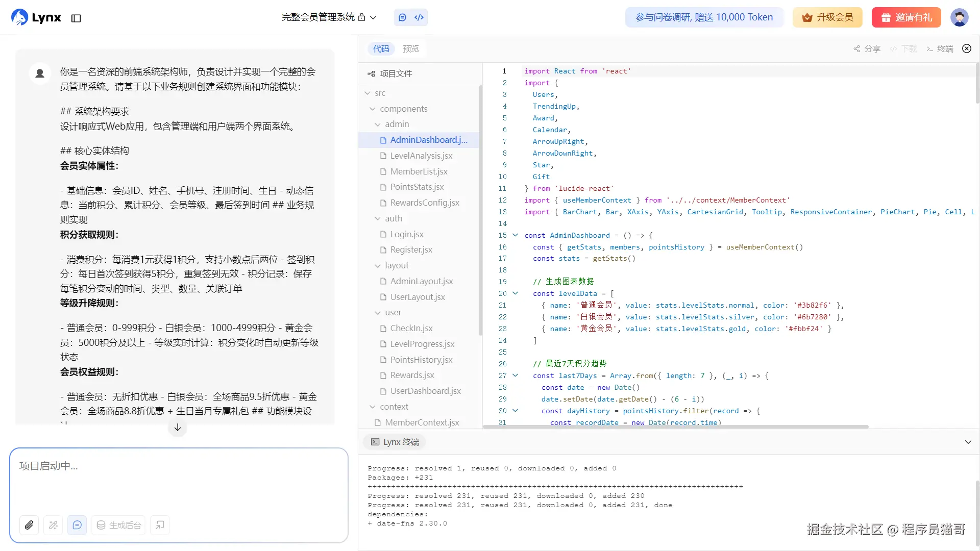Screen dimensions: 980x551
Task: Toggle chat mode bubble in input toolbar
Action: click(x=77, y=525)
